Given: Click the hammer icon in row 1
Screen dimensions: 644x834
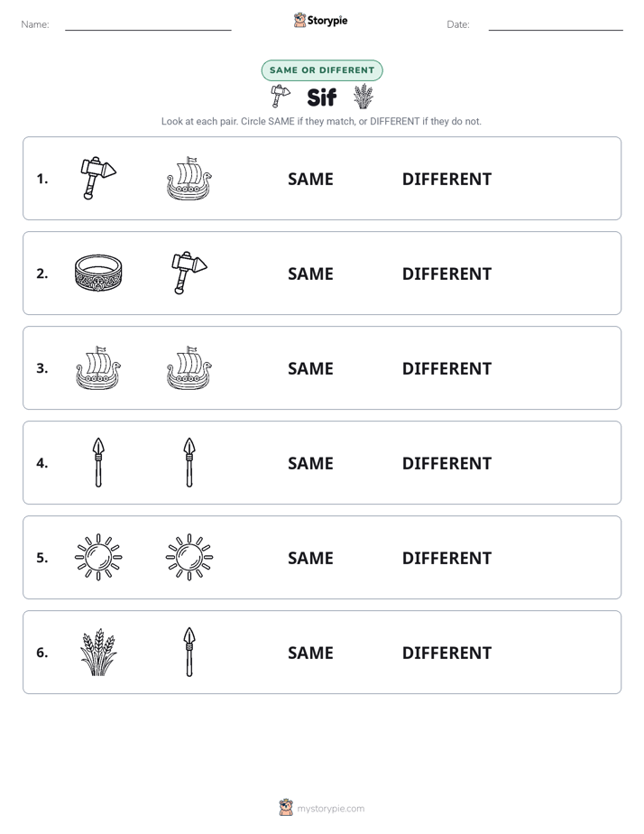Looking at the screenshot, I should click(x=98, y=178).
